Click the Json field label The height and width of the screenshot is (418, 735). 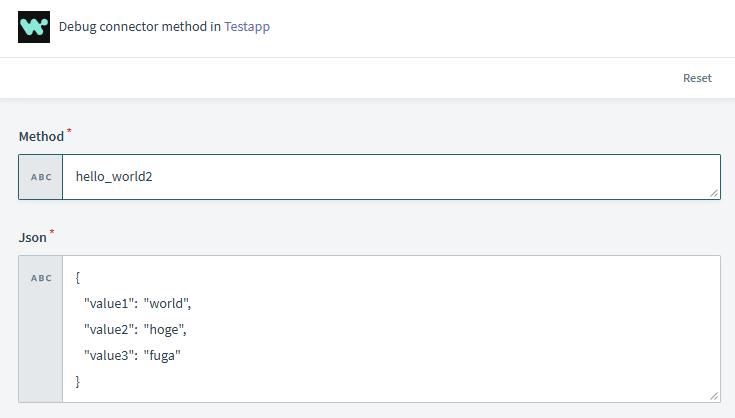[32, 237]
